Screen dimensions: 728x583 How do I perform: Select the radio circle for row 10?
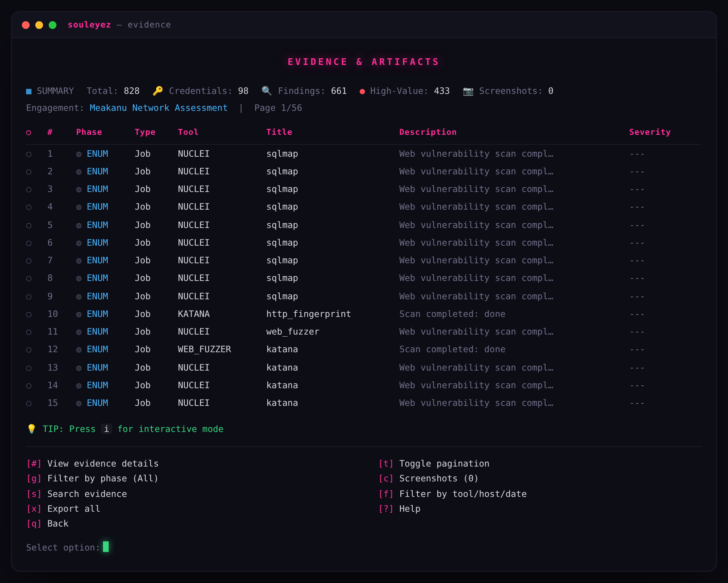click(x=29, y=314)
